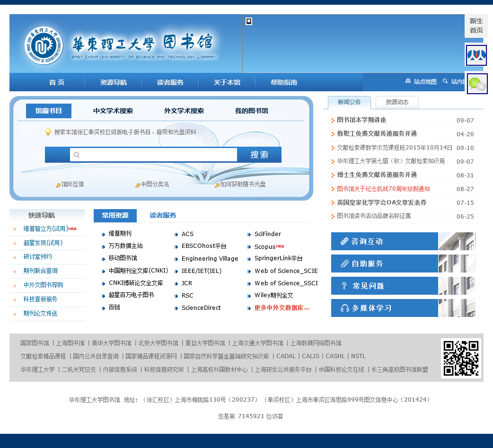Click the site map icon 站点地图

coord(408,81)
